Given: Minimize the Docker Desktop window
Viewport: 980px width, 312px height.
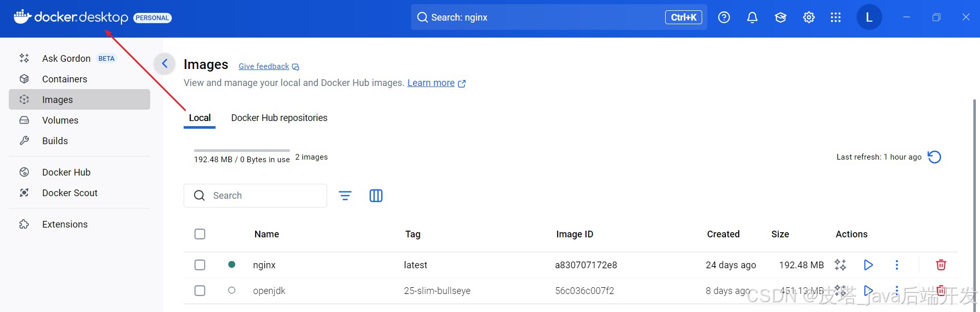Looking at the screenshot, I should click(906, 17).
